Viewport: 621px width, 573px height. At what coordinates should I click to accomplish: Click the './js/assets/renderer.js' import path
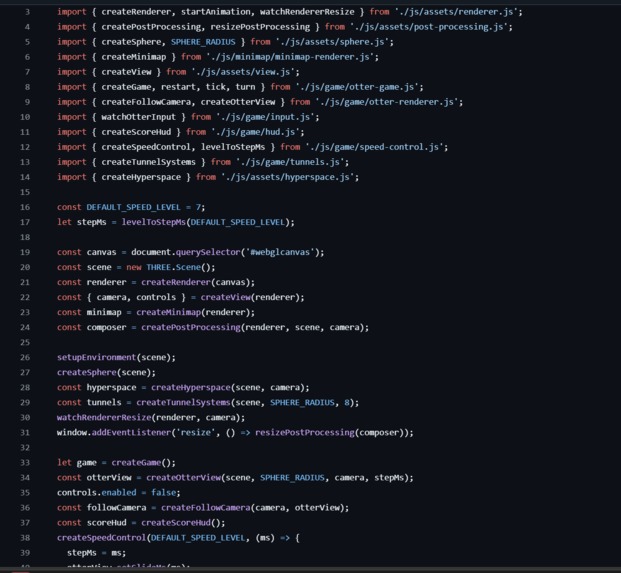pos(456,12)
